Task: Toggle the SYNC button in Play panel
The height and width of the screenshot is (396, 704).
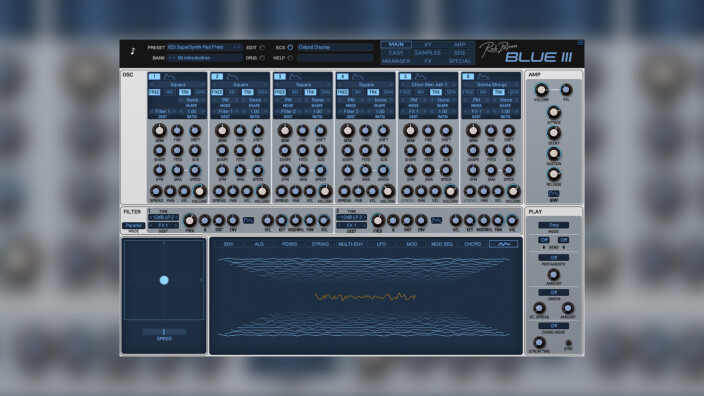Action: [x=568, y=343]
